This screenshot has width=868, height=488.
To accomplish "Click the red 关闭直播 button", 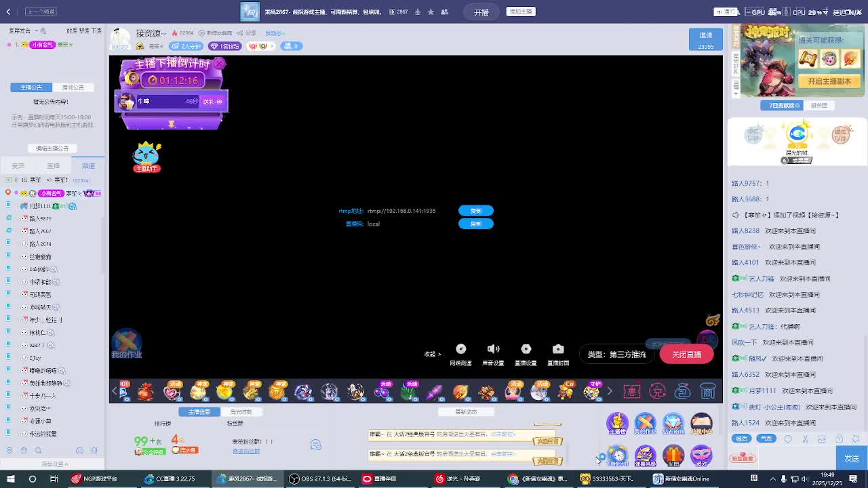I will pos(686,354).
